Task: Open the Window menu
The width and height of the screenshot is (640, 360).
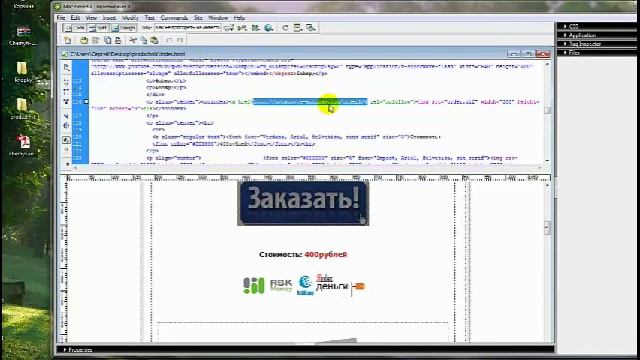Action: coord(218,18)
